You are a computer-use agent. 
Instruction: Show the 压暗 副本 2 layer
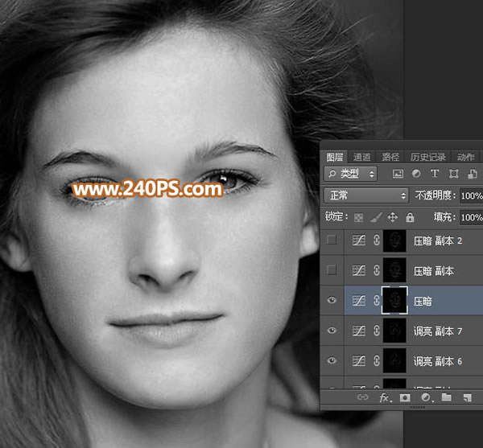[x=332, y=240]
